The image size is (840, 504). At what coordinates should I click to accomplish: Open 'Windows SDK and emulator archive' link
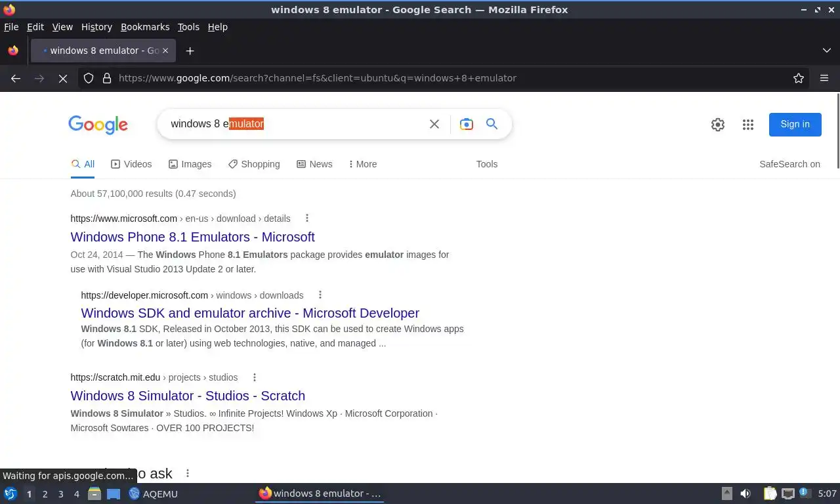[x=250, y=313]
